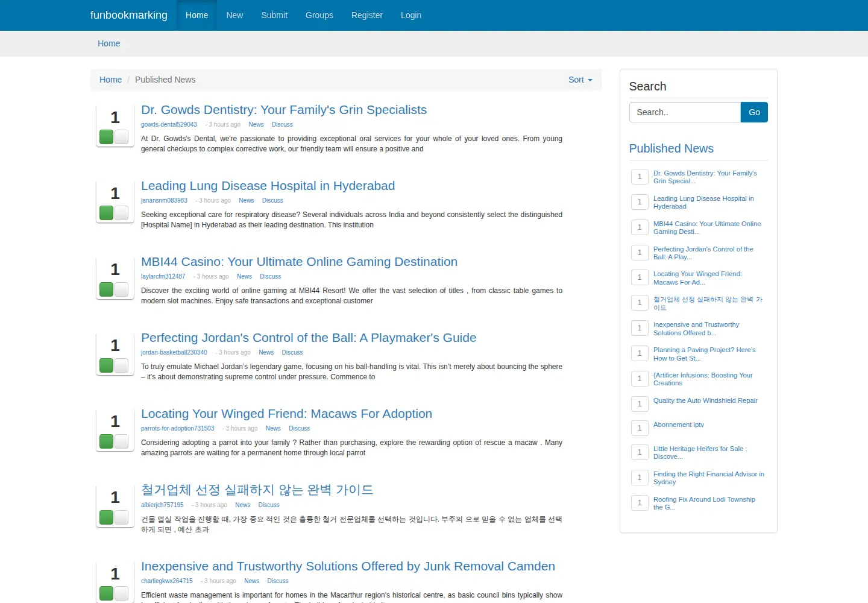Open Inexpensive and Trustworthy Solutions story title
The width and height of the screenshot is (868, 603).
348,566
